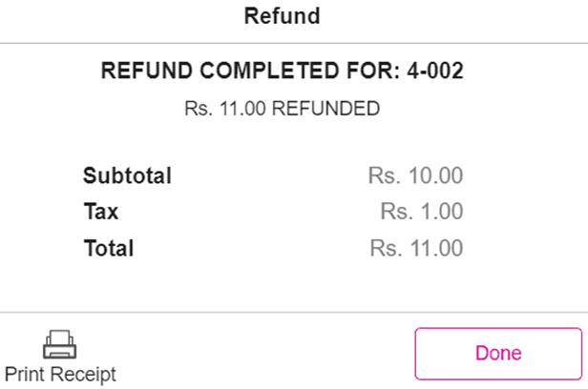Viewport: 588px width, 389px height.
Task: Select the Rs. 11.00 total amount
Action: (x=416, y=249)
